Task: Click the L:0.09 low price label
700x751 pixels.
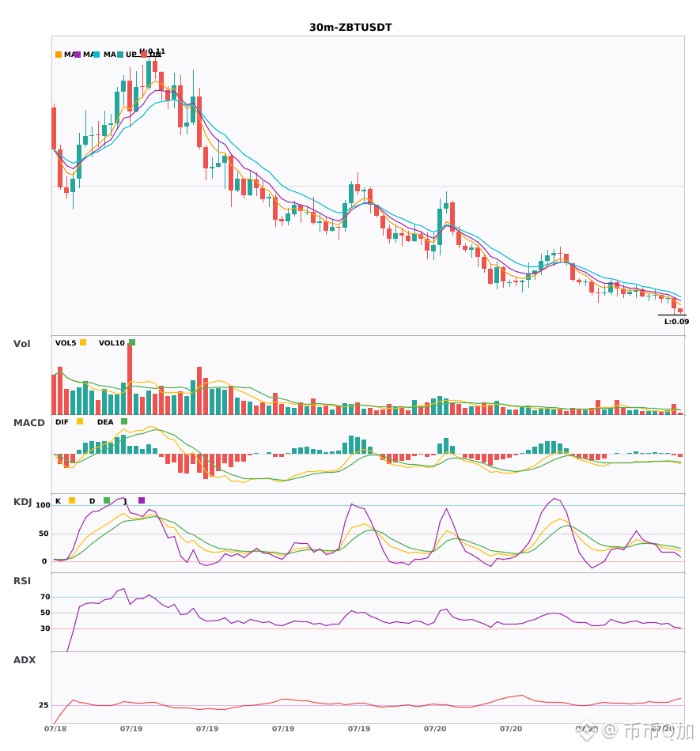Action: [x=676, y=322]
